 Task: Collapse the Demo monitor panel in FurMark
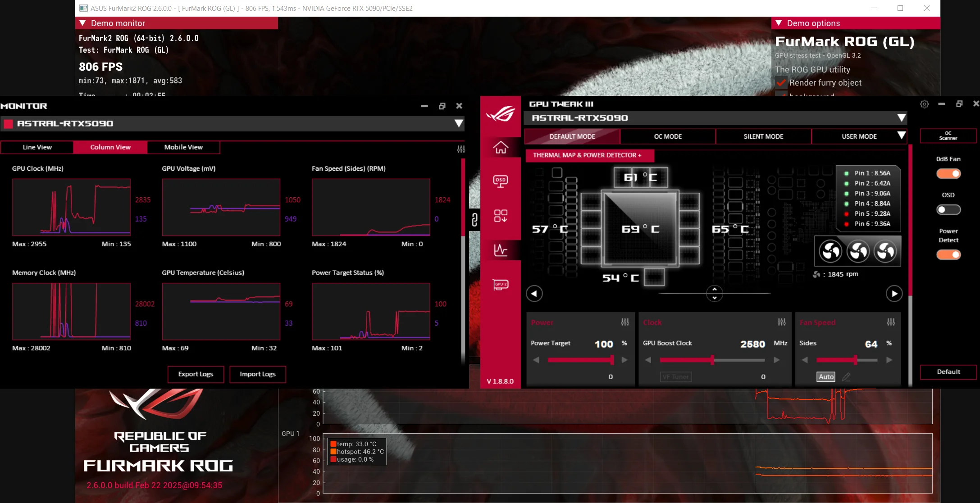83,23
